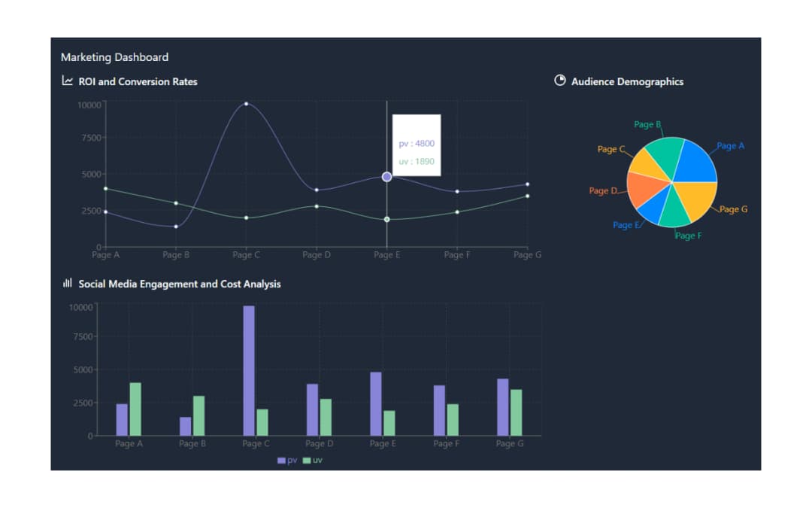Click the highlighted data point showing pv 4800
Image resolution: width=812 pixels, height=508 pixels.
[386, 175]
